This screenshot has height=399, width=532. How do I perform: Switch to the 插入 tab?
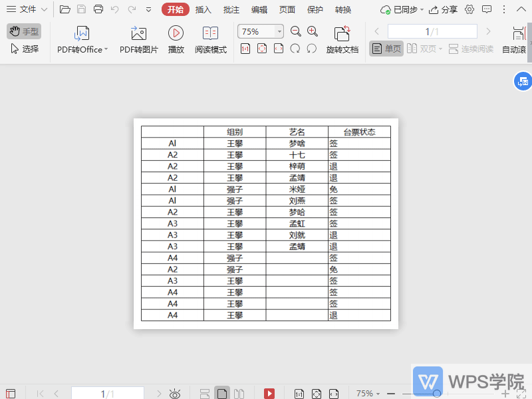tap(203, 10)
